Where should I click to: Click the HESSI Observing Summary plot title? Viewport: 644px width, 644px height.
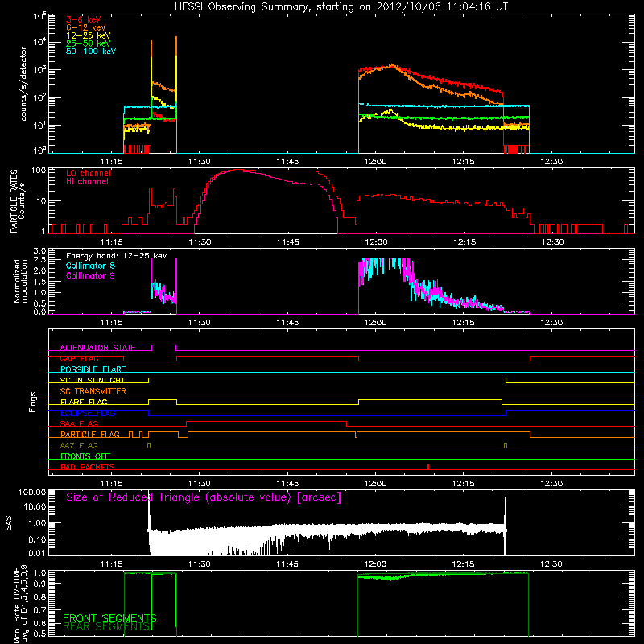point(341,6)
